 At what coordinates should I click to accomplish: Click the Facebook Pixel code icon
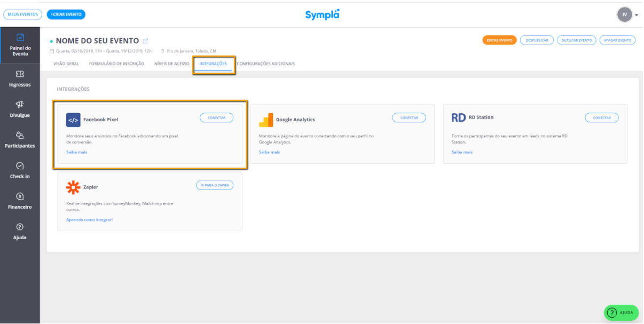[x=73, y=120]
